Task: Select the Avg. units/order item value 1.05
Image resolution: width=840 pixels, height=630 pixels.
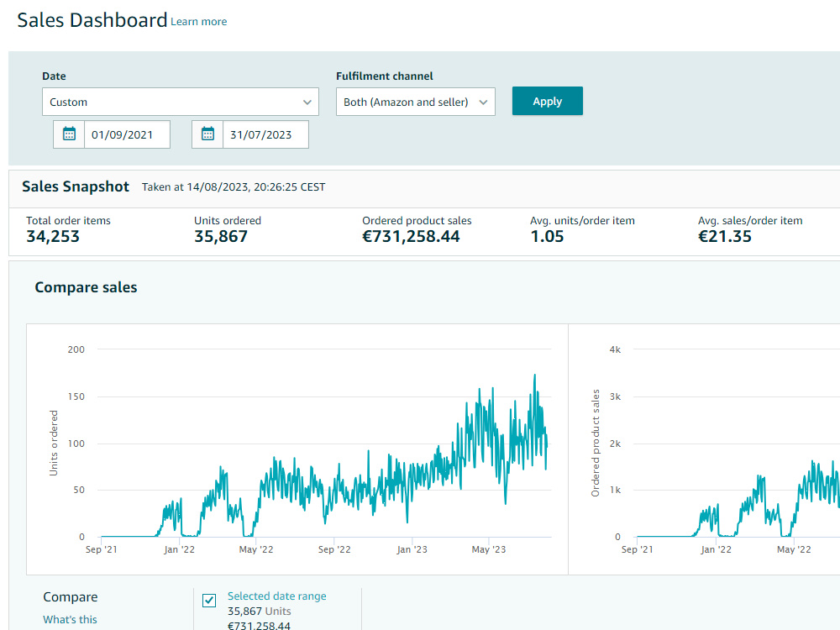Action: [547, 236]
